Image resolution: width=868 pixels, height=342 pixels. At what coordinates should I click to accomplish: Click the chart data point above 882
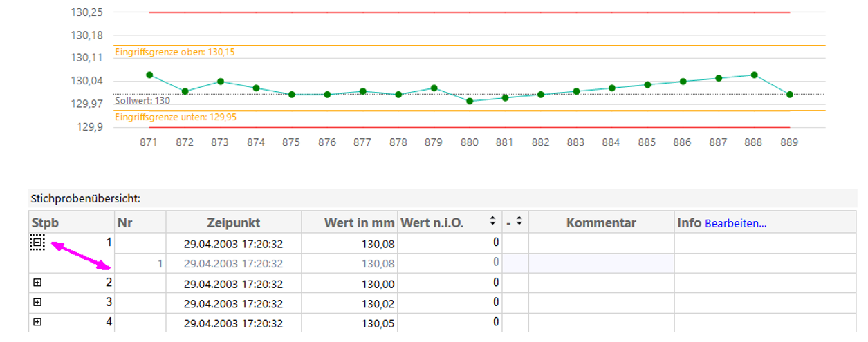click(x=541, y=95)
